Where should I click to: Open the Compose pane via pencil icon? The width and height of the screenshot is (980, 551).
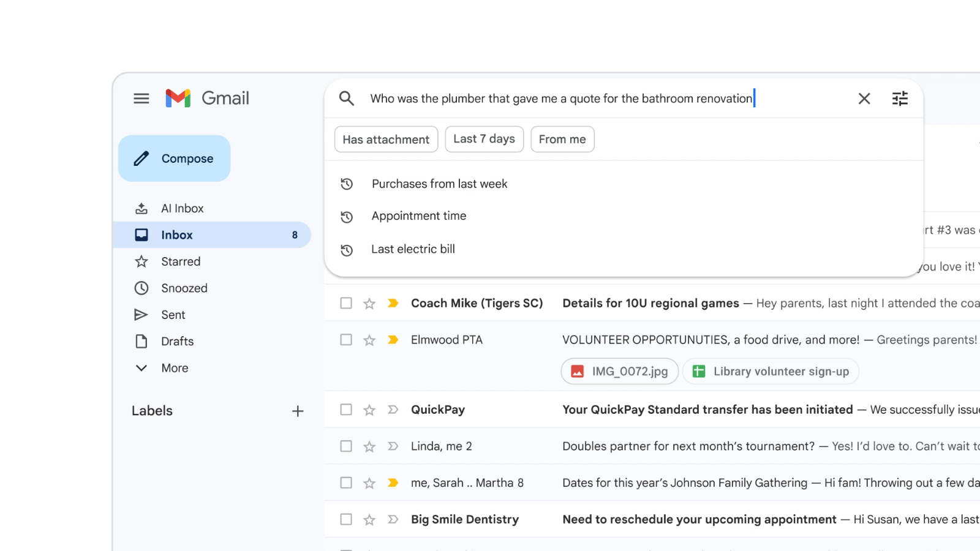(x=141, y=158)
